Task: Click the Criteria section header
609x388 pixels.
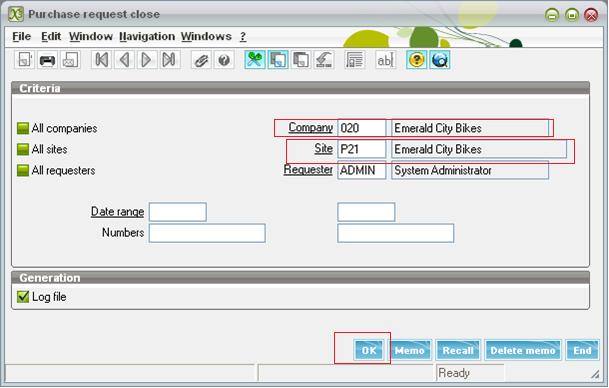Action: click(300, 88)
